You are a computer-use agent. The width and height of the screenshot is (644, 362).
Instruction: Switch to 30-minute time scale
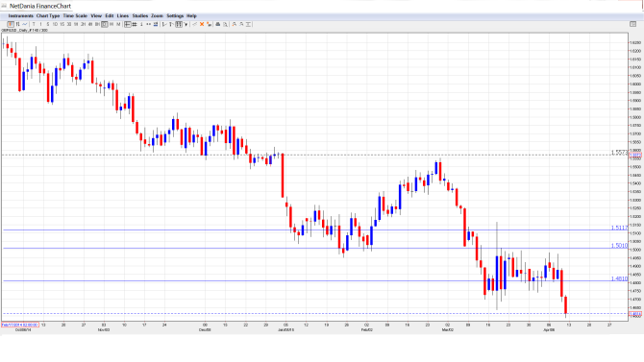(69, 25)
